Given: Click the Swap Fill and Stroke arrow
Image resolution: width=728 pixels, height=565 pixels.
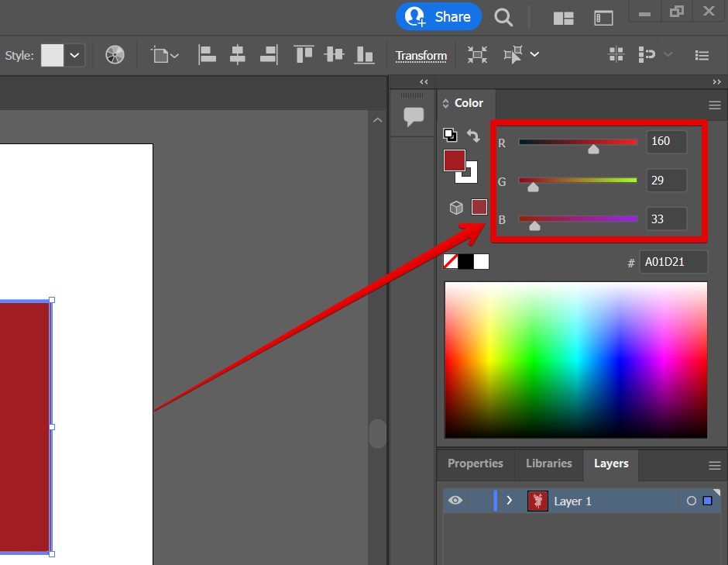Looking at the screenshot, I should (473, 136).
